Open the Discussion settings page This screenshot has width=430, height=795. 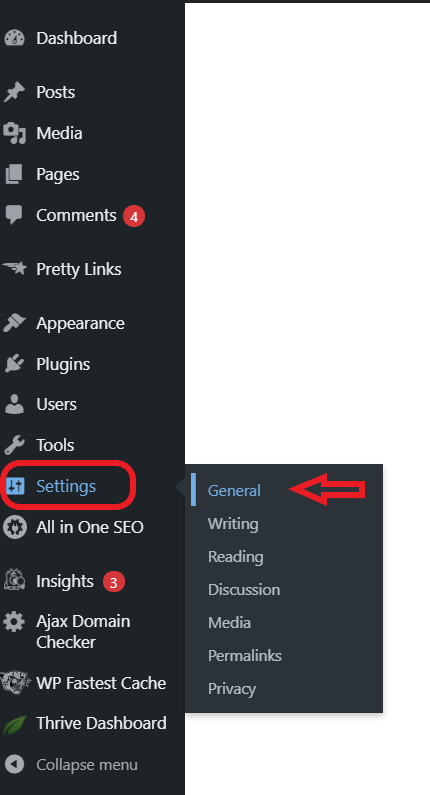click(244, 590)
